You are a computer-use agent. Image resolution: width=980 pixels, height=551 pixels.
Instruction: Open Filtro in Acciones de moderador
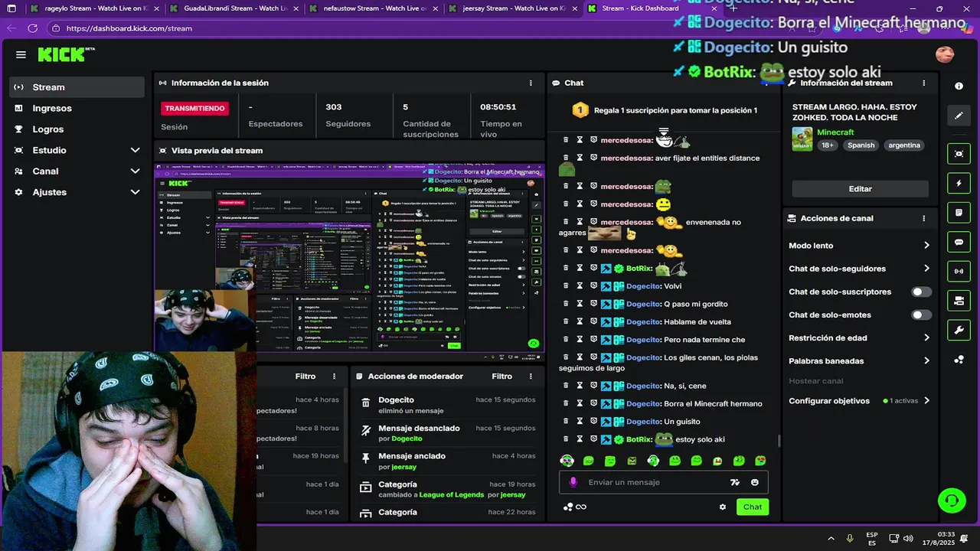[502, 377]
